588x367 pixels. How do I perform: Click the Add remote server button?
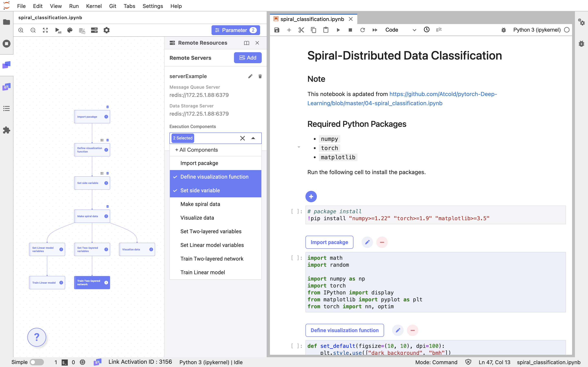[x=248, y=58]
